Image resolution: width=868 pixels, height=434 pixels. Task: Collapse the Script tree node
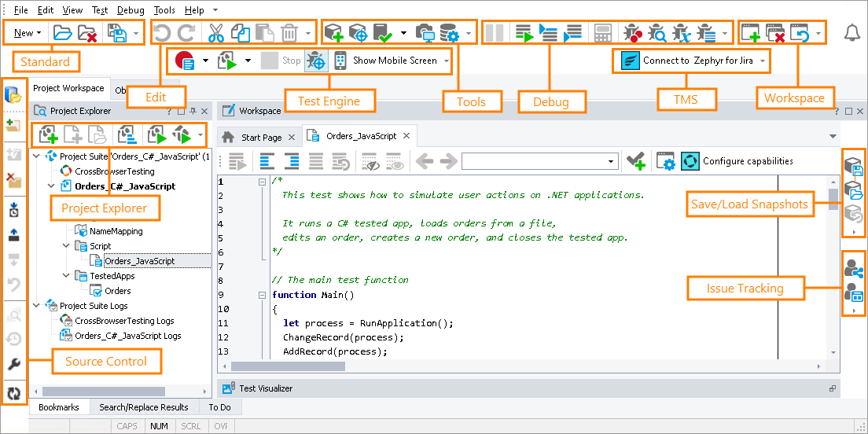(67, 246)
